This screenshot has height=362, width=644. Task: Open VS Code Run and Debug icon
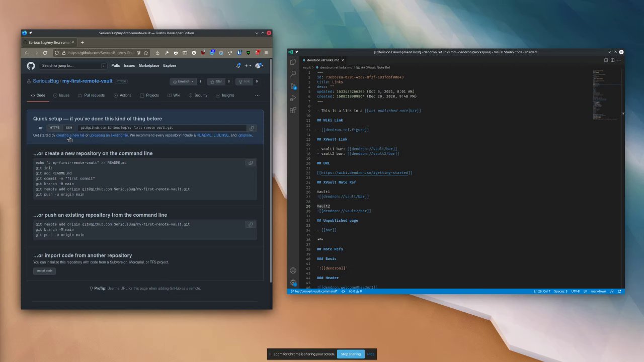pyautogui.click(x=293, y=98)
